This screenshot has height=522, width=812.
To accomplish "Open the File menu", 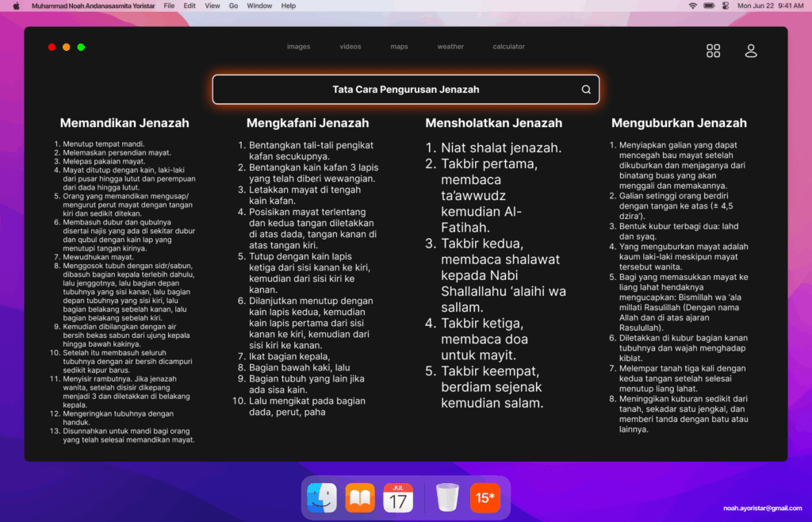I will point(169,6).
